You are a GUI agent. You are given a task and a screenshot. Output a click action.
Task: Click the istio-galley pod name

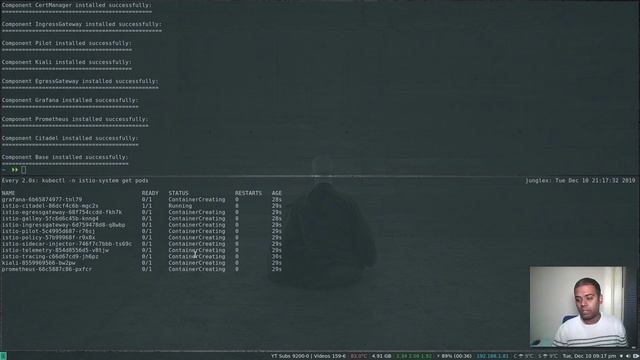point(50,219)
